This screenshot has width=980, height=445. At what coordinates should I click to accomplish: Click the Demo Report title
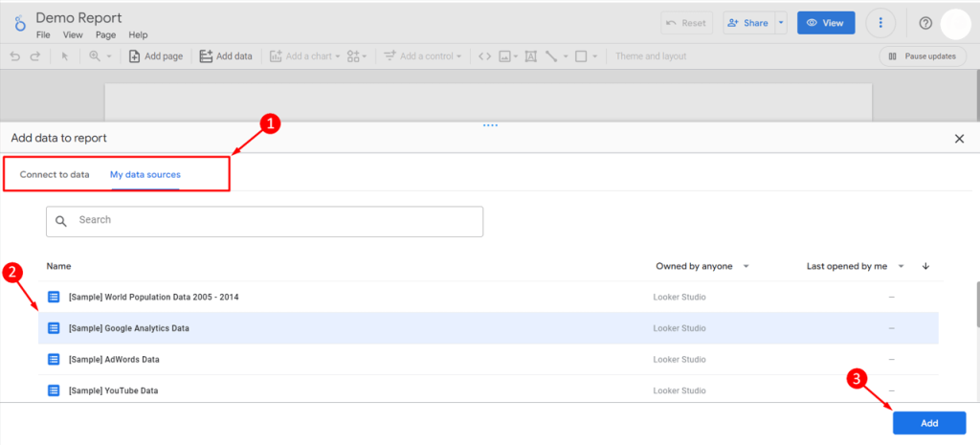(x=78, y=17)
